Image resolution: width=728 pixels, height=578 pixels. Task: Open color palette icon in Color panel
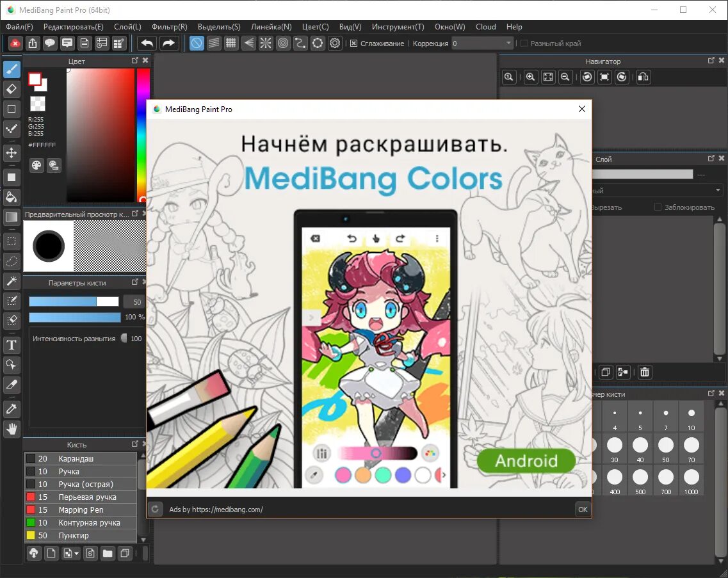click(36, 165)
